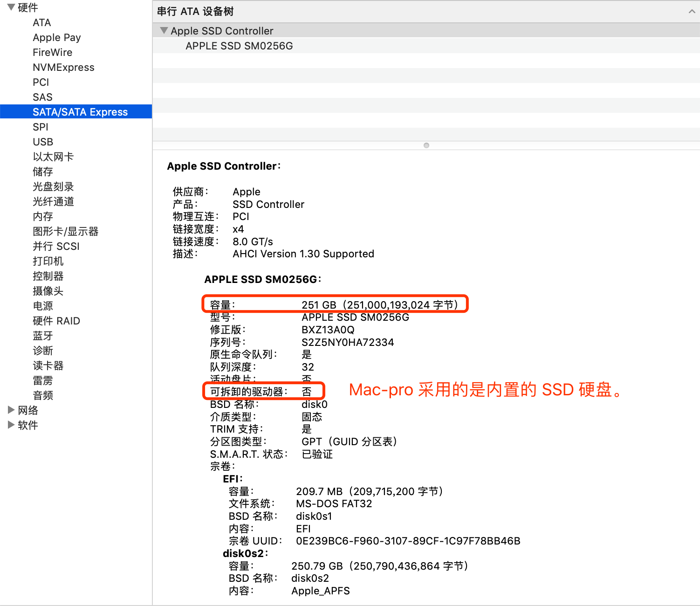The image size is (700, 606).
Task: Select 打印机 printers in the sidebar
Action: 48,261
